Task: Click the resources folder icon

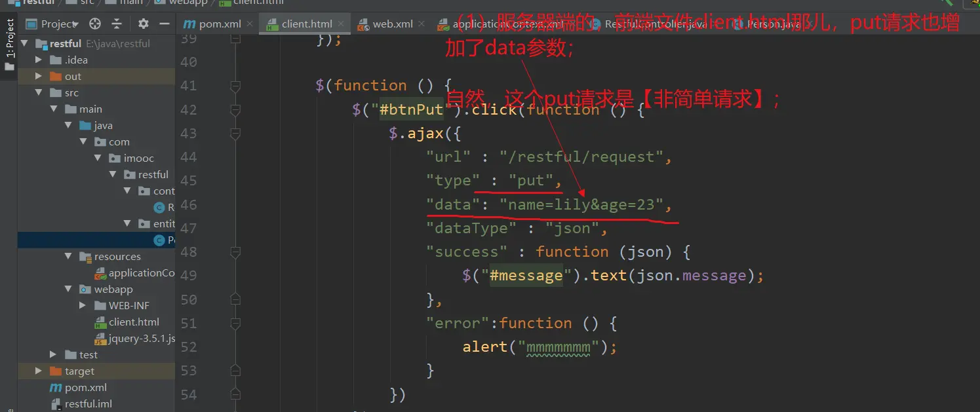Action: pos(85,257)
